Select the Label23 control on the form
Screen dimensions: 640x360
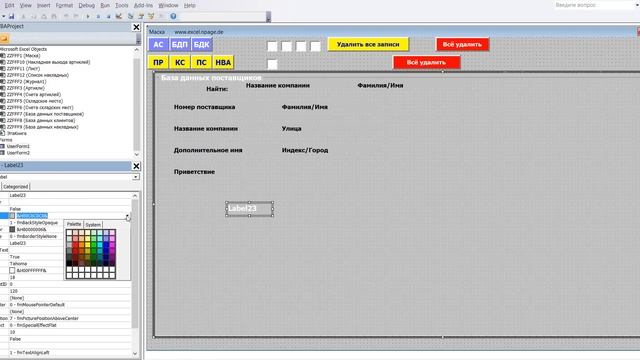249,209
